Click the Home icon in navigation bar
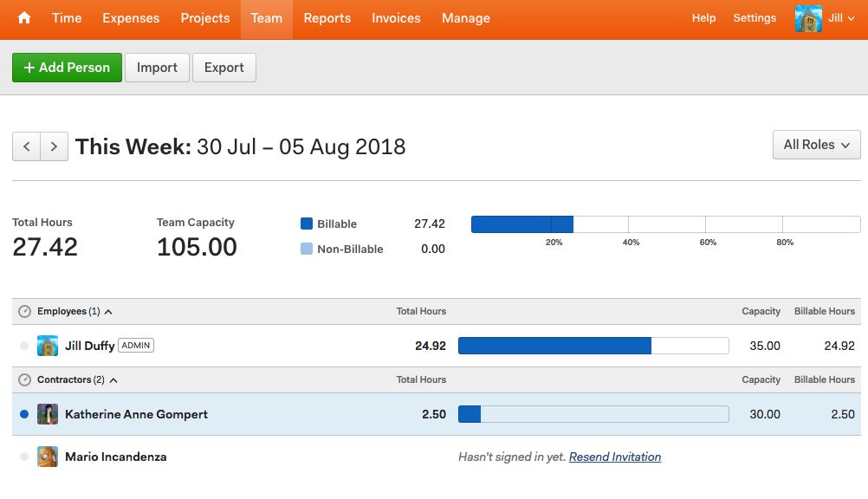This screenshot has width=868, height=499. pyautogui.click(x=24, y=18)
